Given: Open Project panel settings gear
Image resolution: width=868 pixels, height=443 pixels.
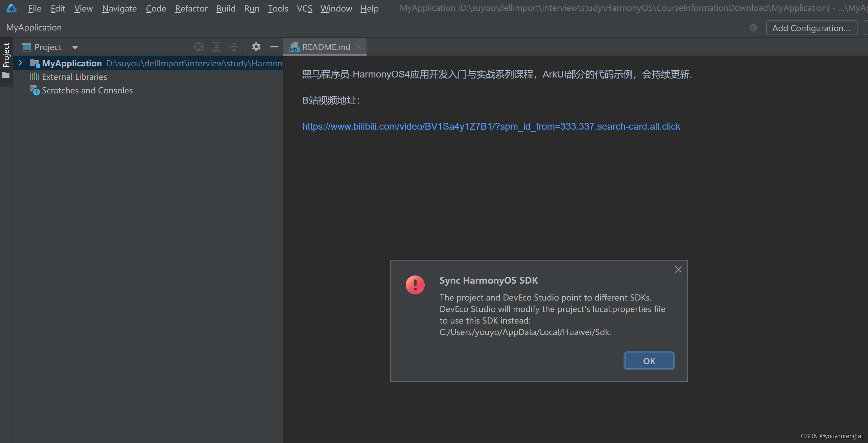Looking at the screenshot, I should [256, 47].
